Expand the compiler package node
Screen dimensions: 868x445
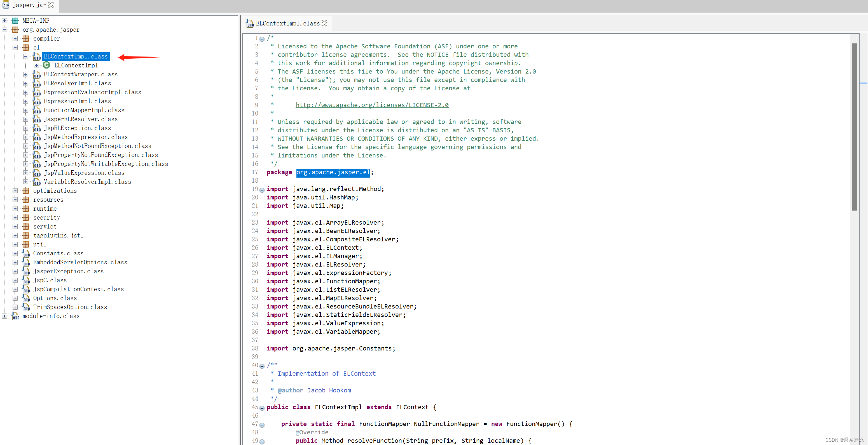[x=15, y=38]
